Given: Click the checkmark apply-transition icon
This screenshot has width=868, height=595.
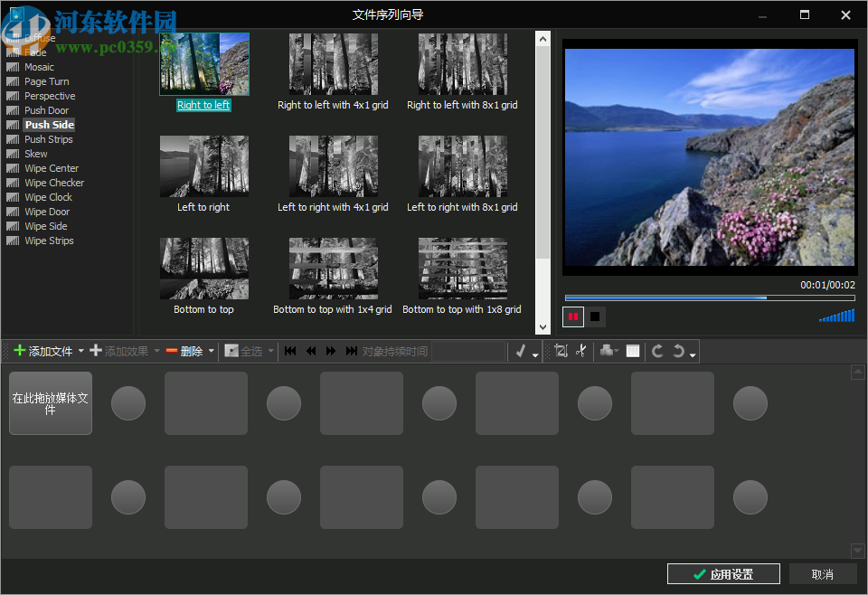Looking at the screenshot, I should (519, 351).
